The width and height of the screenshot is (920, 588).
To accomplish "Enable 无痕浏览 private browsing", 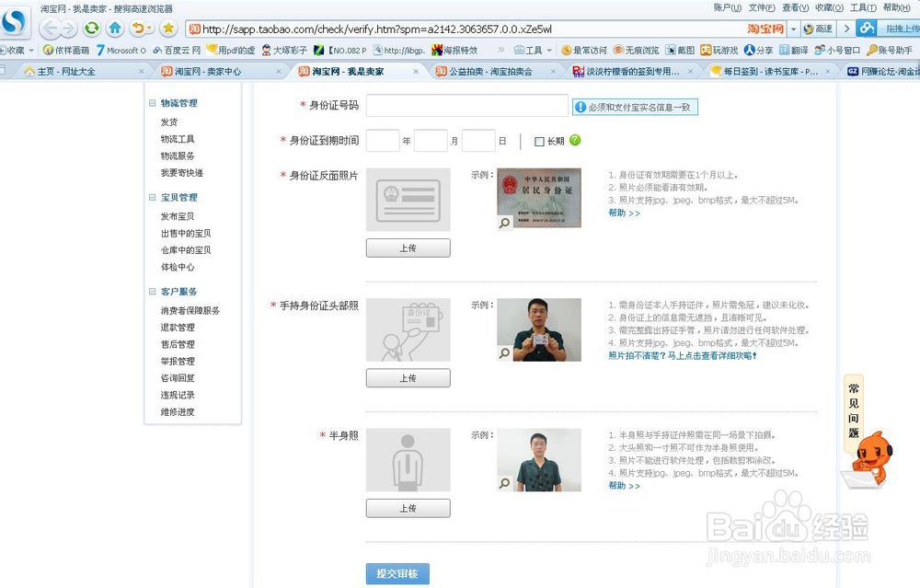I will click(x=636, y=51).
